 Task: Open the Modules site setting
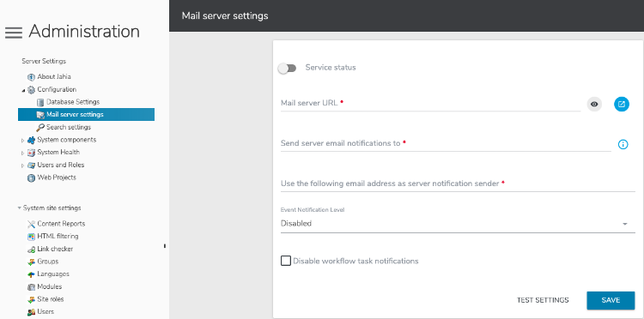click(x=49, y=286)
